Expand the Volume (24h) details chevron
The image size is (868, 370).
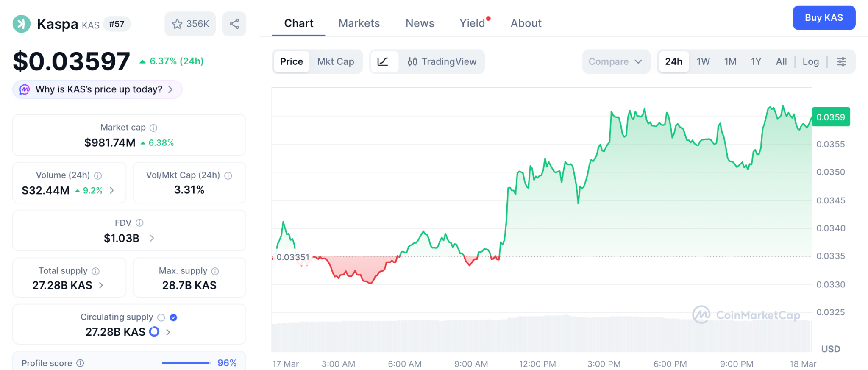(112, 191)
